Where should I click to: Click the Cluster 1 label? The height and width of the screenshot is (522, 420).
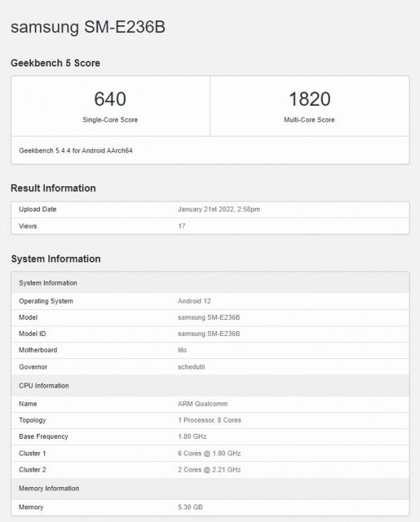(x=32, y=453)
